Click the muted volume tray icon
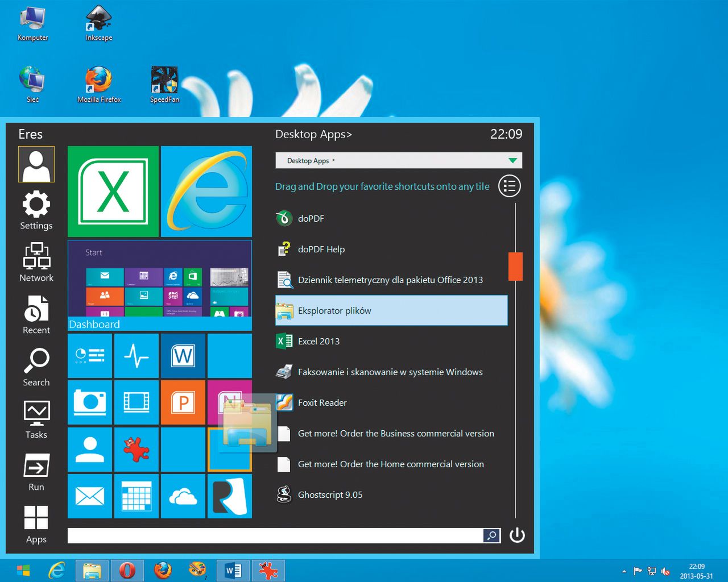 click(665, 571)
